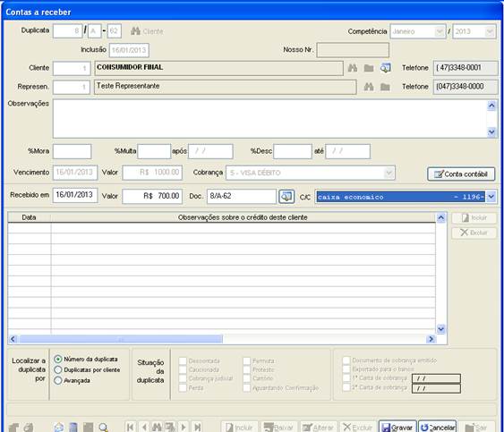This screenshot has height=432, width=504.
Task: Open folder icon in Teste Representante row
Action: (385, 87)
